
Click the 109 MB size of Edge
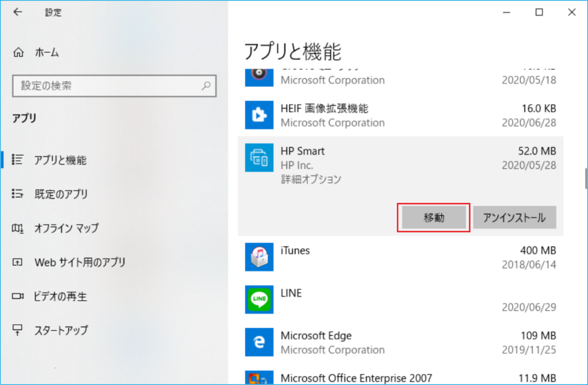point(538,336)
